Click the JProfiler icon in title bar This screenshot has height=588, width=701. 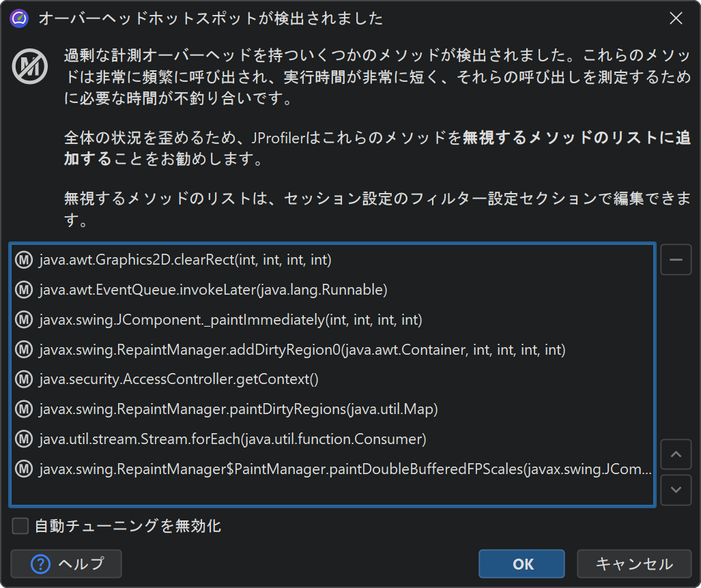19,18
